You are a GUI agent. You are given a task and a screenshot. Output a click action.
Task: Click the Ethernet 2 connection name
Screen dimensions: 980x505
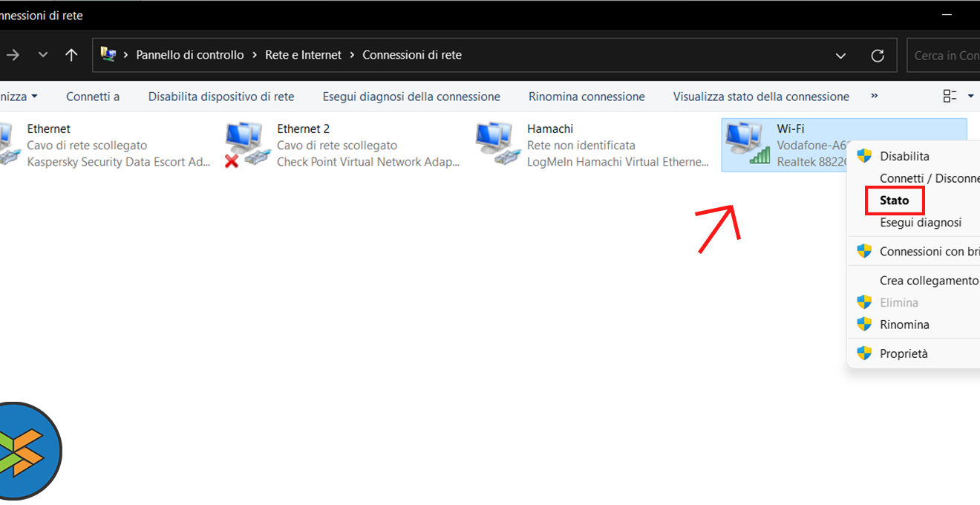[x=304, y=128]
